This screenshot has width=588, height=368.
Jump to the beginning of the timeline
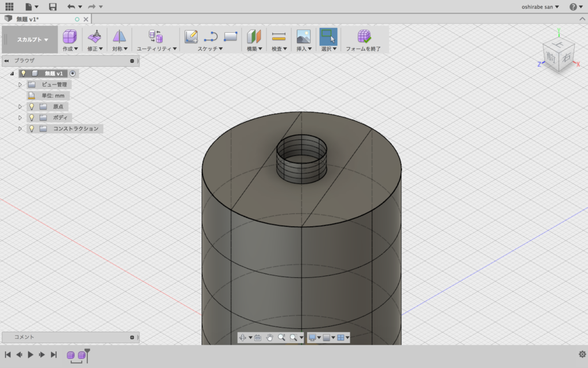pos(8,354)
